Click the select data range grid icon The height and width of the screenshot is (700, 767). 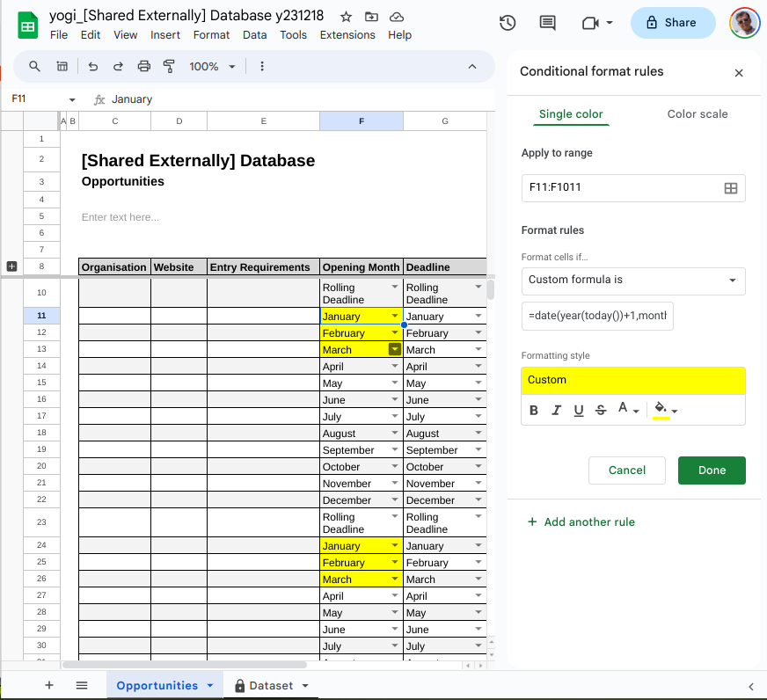click(729, 188)
